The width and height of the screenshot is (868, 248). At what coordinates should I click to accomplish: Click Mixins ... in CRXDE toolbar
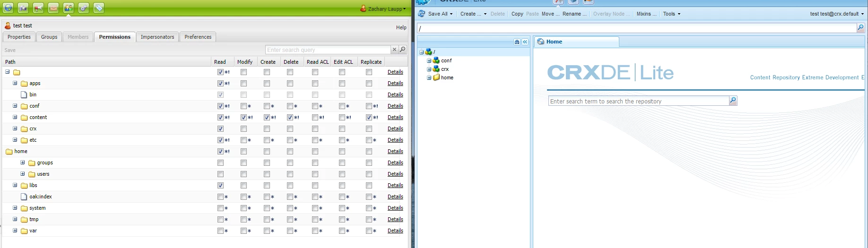pos(646,14)
